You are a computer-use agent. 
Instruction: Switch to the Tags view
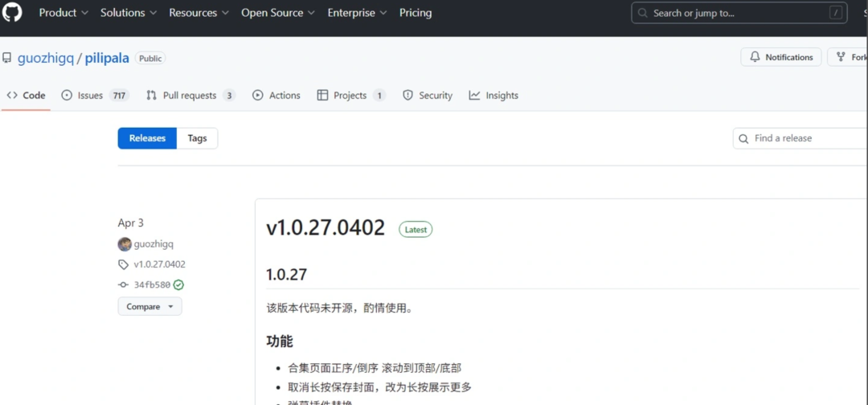coord(197,138)
